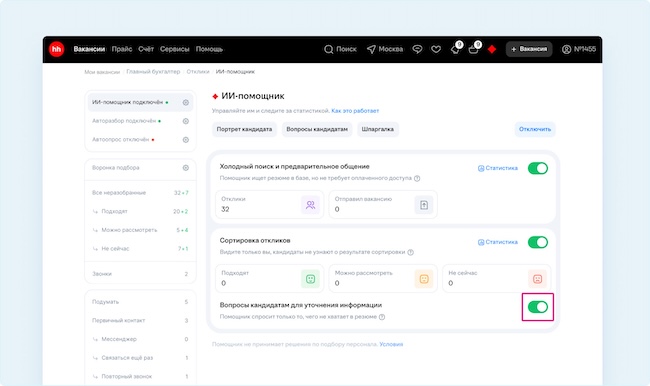Screen dimensions: 650x386
Task: Click the hh logo in header
Action: point(56,49)
